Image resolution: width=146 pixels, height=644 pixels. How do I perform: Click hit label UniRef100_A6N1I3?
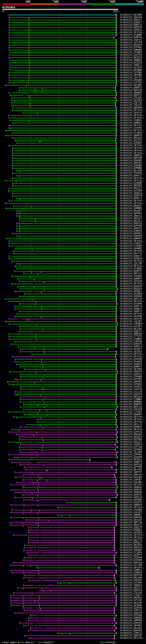tap(131, 65)
